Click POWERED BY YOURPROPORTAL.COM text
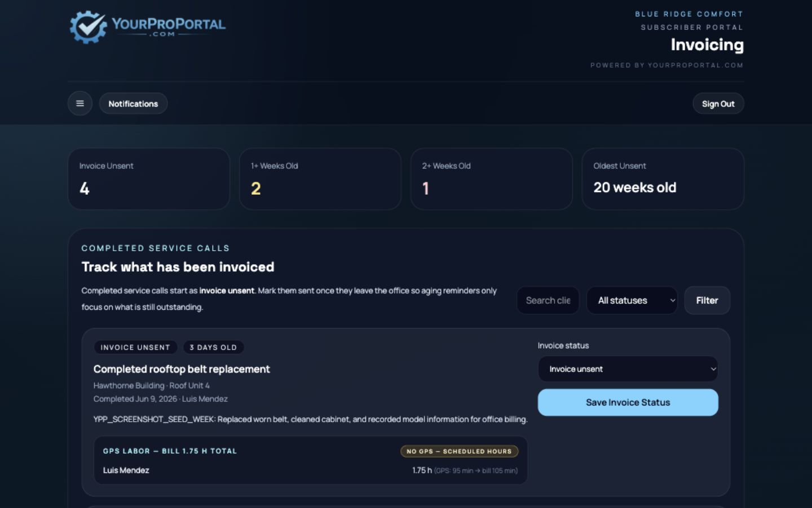Viewport: 812px width, 508px height. [667, 65]
